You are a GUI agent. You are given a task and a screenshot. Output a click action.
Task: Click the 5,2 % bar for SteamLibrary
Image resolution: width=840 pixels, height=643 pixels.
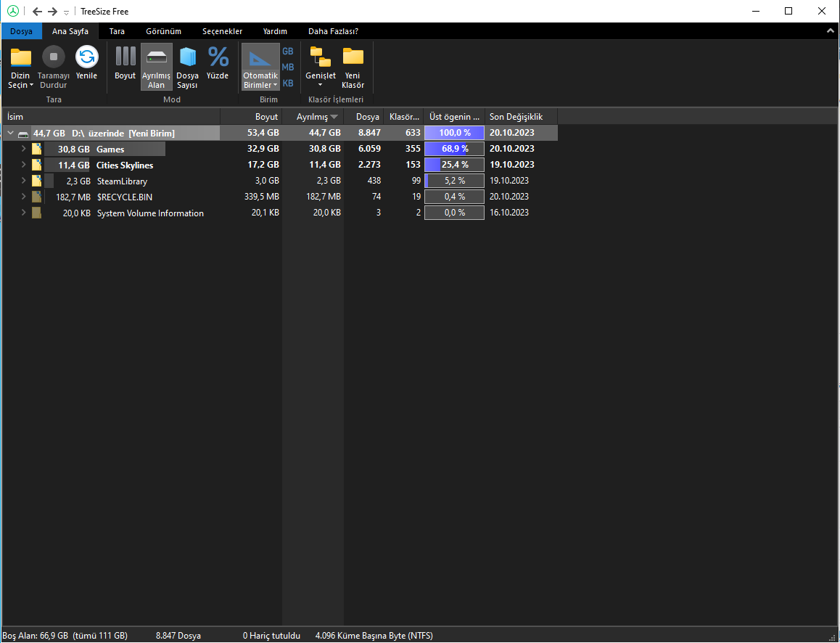click(454, 181)
